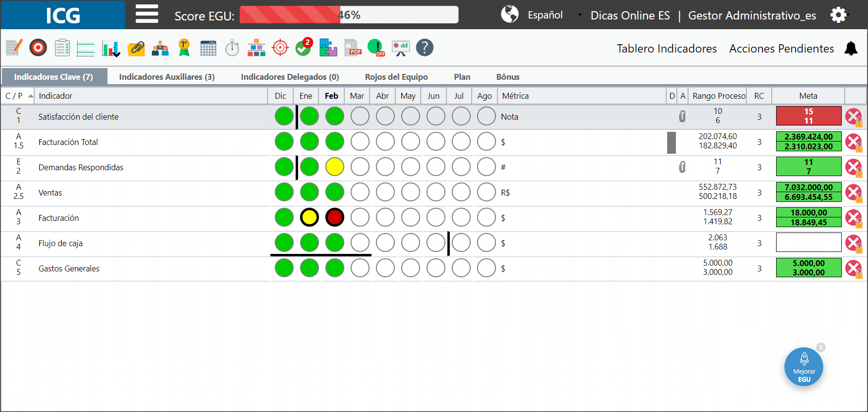Open the paperclip folder attachments icon
868x412 pixels.
pyautogui.click(x=136, y=48)
